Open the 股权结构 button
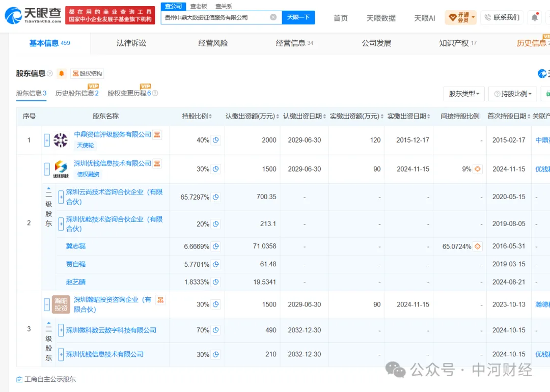 tap(88, 73)
